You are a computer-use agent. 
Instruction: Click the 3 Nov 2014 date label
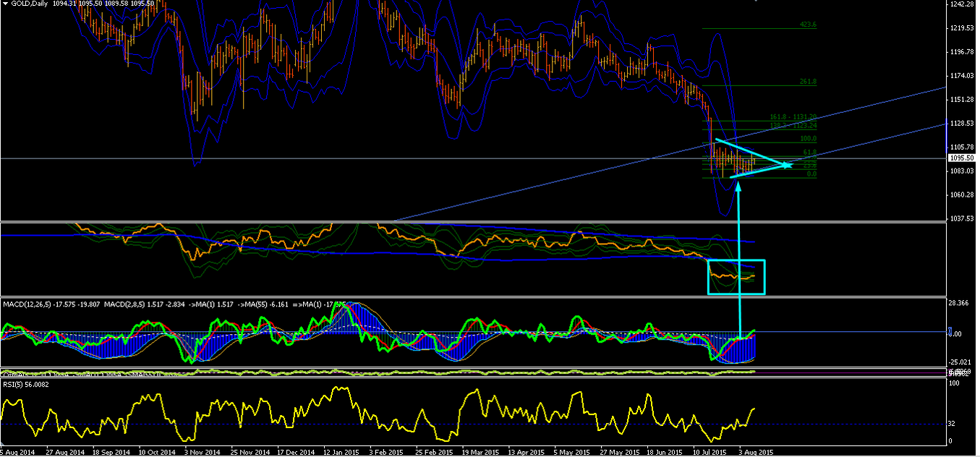[204, 452]
